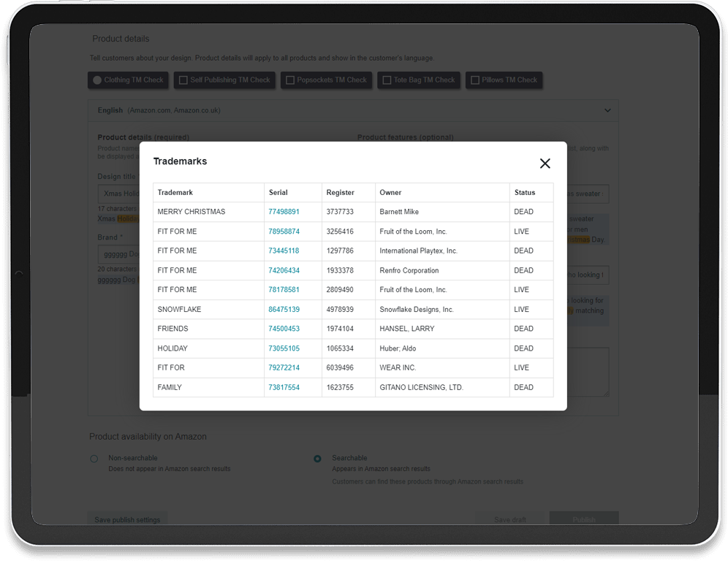Select the FAMILY trademark cell

(209, 387)
